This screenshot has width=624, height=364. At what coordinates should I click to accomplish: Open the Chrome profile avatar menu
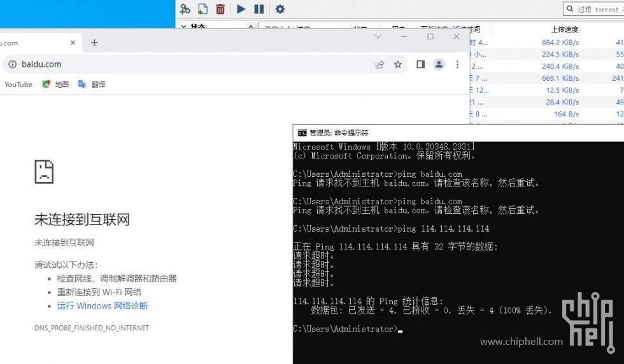click(439, 64)
